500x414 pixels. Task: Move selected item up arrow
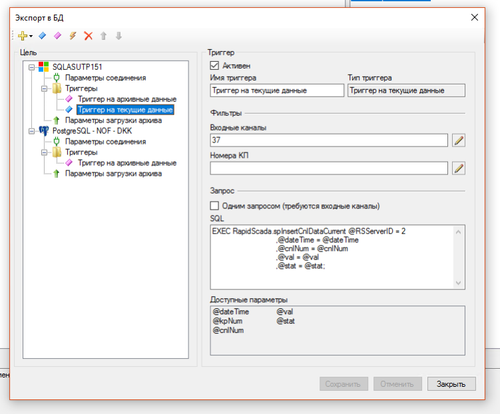pyautogui.click(x=104, y=36)
